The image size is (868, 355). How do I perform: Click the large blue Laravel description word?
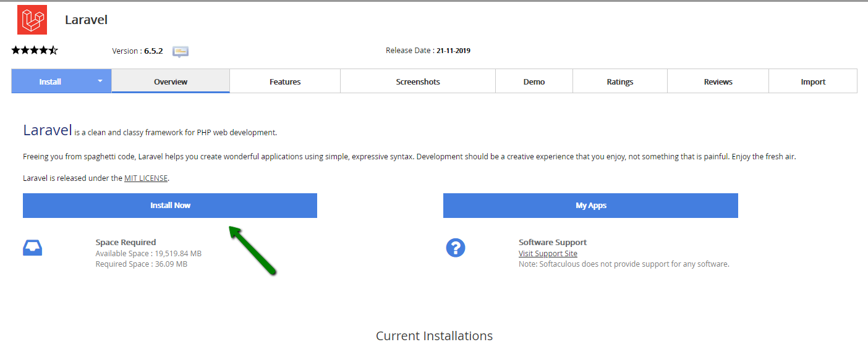(47, 130)
